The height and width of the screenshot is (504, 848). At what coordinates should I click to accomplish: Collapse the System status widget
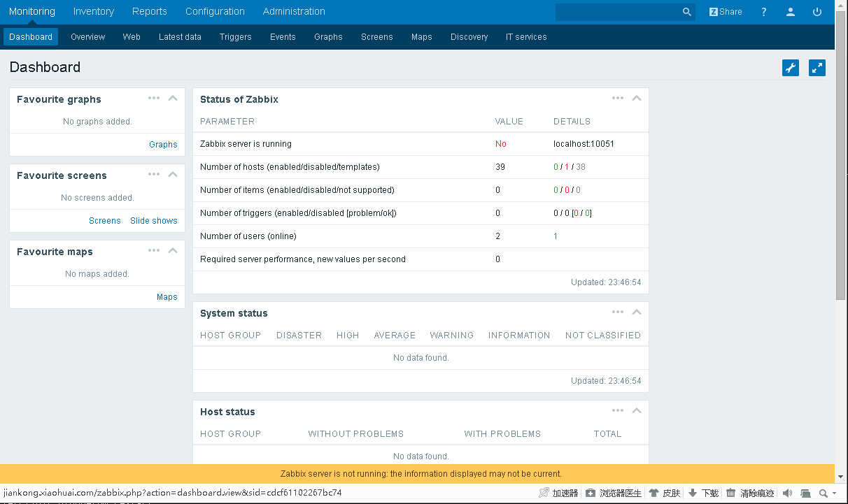(637, 312)
